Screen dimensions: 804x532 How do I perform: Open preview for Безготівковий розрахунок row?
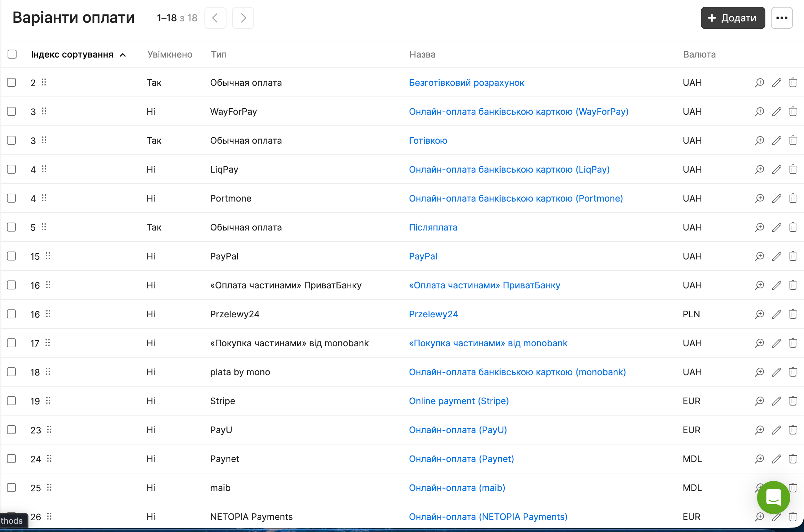click(x=759, y=83)
